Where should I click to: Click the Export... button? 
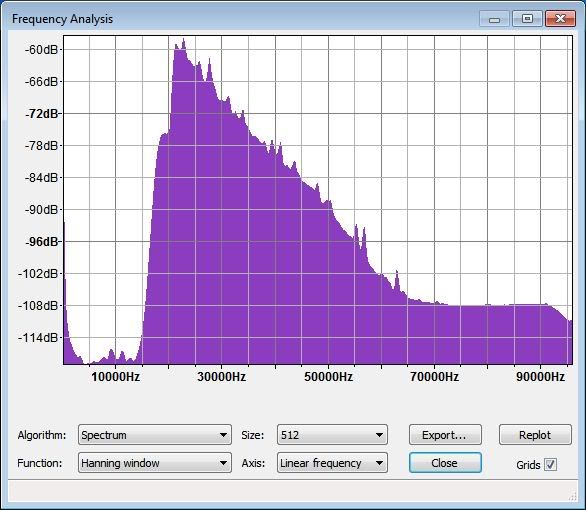click(445, 435)
